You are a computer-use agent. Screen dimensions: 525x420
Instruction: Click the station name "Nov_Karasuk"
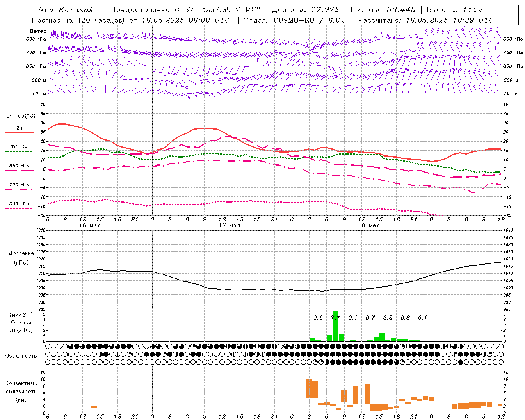tap(66, 10)
